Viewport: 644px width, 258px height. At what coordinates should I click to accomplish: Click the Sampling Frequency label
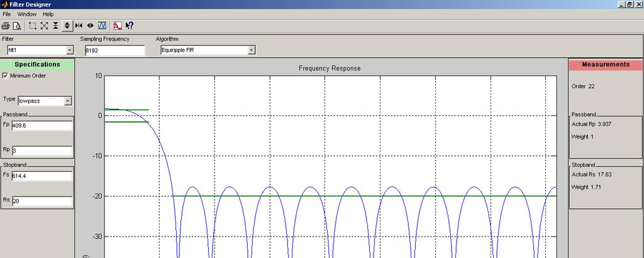pos(105,39)
